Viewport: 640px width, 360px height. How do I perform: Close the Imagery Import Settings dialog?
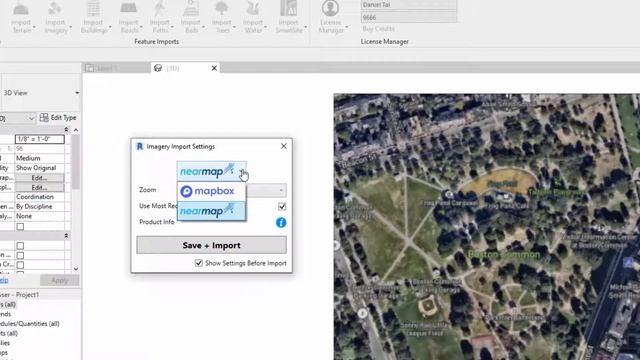tap(284, 146)
